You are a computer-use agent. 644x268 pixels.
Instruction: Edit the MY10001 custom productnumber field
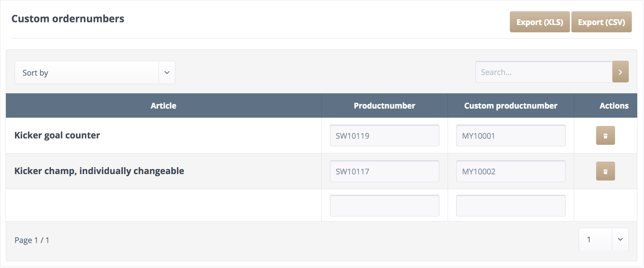[x=510, y=136]
